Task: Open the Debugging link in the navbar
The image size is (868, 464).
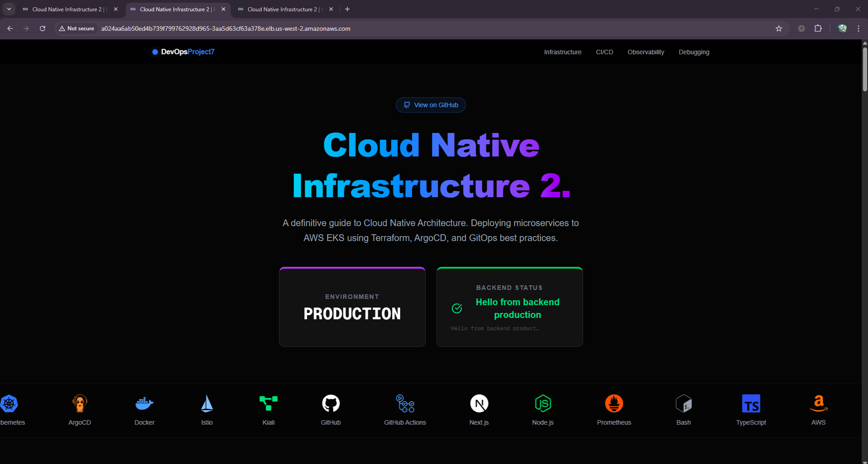Action: point(693,52)
